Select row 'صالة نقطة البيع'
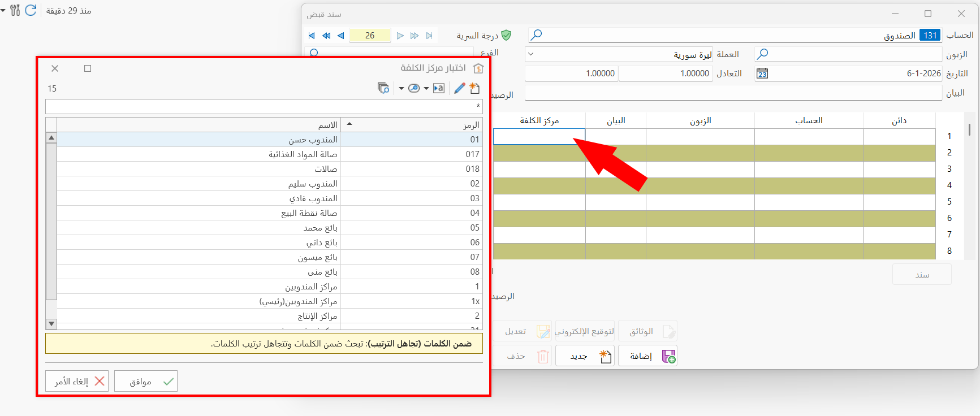The height and width of the screenshot is (416, 980). [x=270, y=213]
